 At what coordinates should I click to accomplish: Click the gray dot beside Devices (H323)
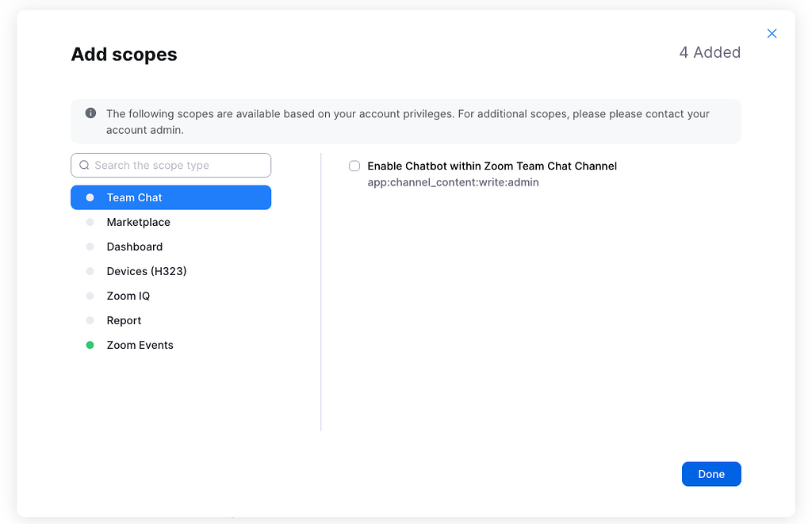pyautogui.click(x=90, y=271)
